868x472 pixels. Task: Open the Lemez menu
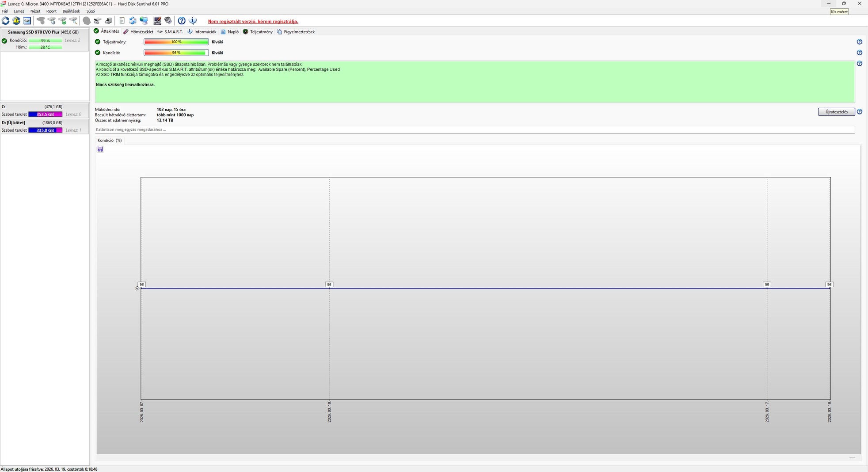pyautogui.click(x=19, y=11)
